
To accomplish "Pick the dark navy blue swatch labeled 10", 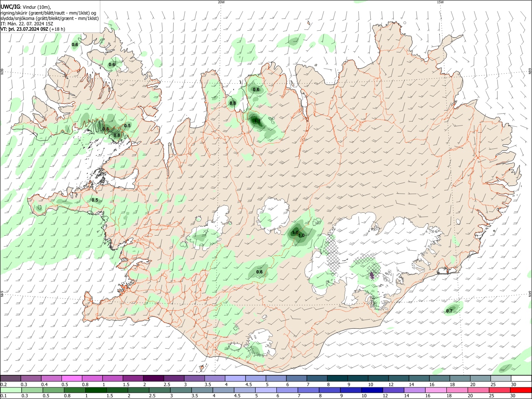I will (x=371, y=390).
